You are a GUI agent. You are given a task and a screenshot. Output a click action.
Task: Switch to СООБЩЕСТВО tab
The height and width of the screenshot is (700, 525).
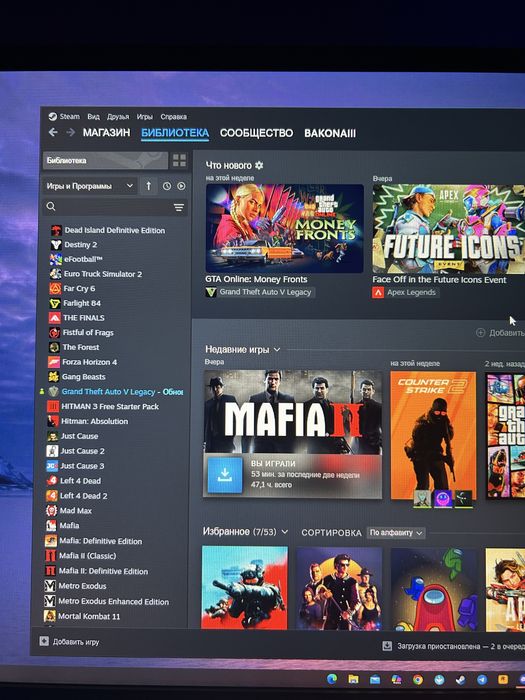[256, 133]
